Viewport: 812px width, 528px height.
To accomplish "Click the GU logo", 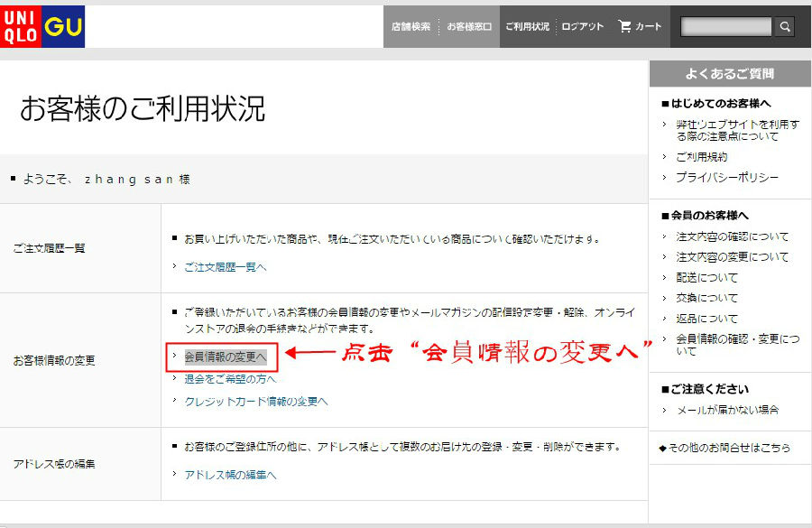I will 63,27.
